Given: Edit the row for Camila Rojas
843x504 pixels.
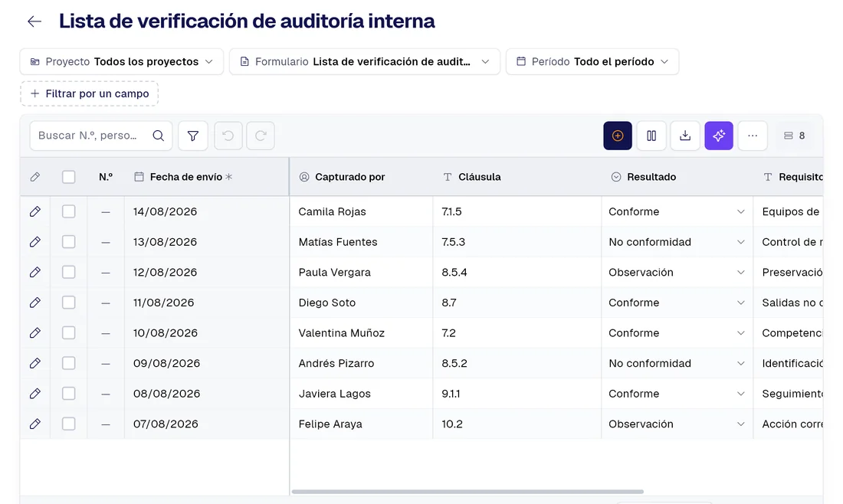Looking at the screenshot, I should pos(35,211).
